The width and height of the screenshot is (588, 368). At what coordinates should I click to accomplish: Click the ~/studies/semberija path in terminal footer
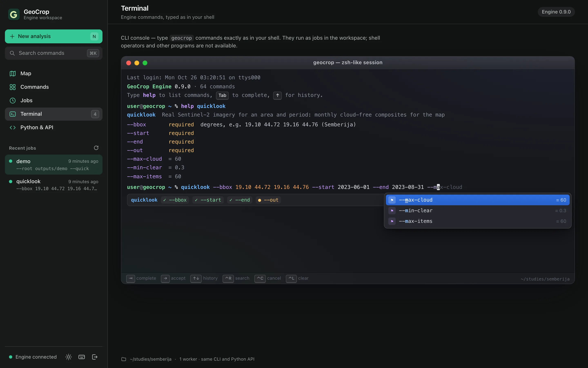pyautogui.click(x=545, y=279)
